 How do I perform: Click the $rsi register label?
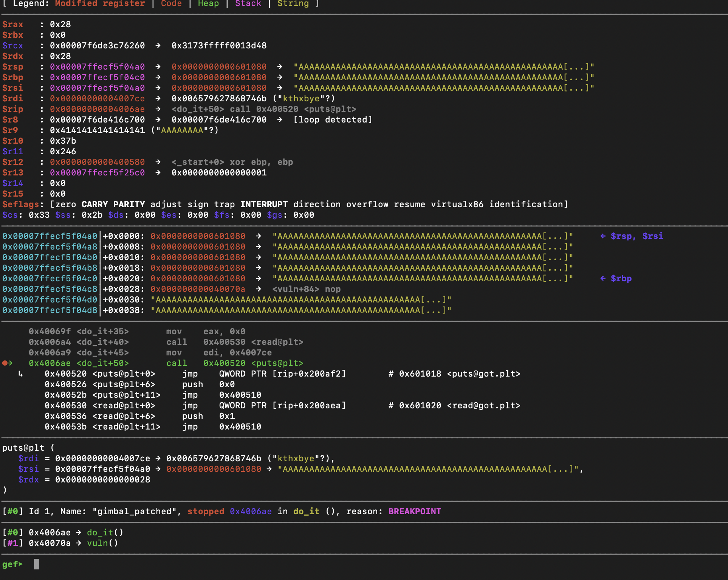coord(12,88)
